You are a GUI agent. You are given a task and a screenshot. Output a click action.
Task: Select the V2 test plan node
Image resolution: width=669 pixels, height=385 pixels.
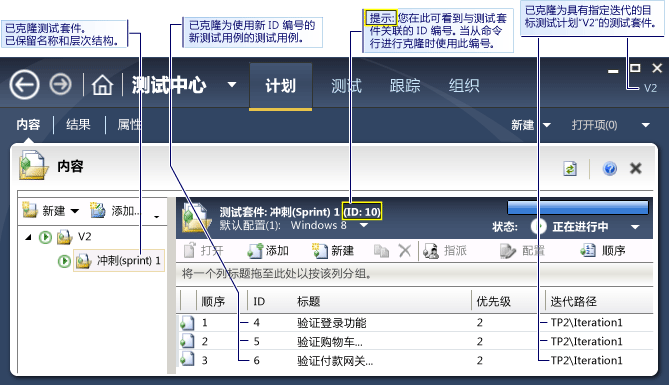tap(84, 236)
